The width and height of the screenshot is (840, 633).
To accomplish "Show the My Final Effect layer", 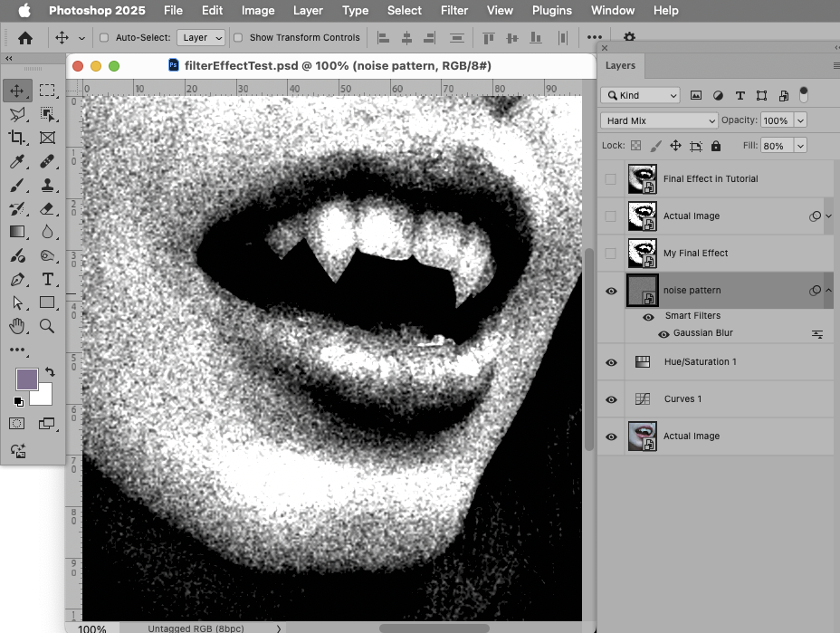I will pos(611,253).
